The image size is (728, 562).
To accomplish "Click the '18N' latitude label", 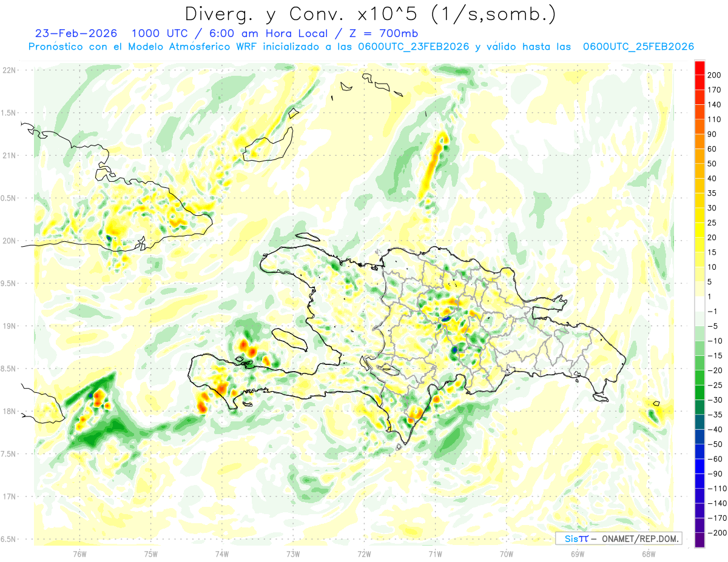I will click(x=9, y=411).
